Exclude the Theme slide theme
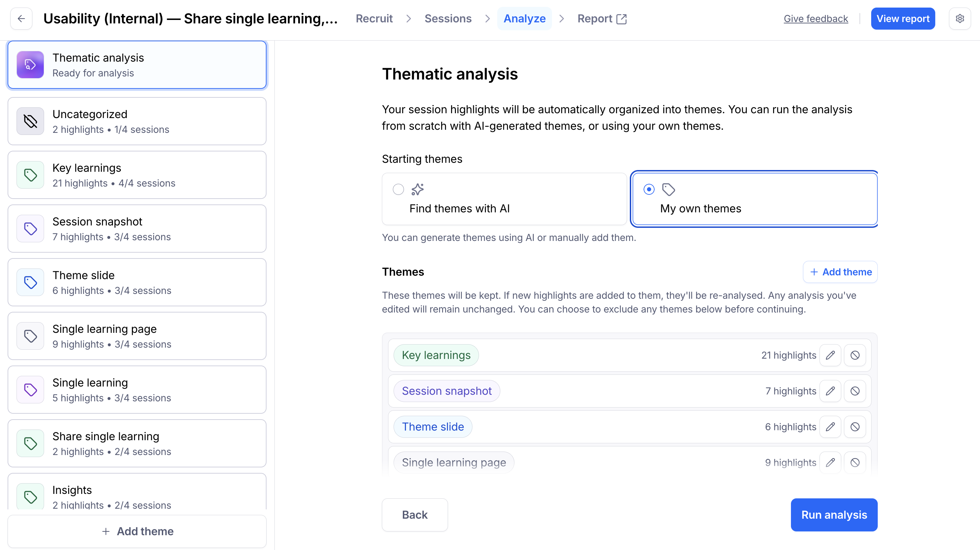Screen dimensions: 980x550 [x=855, y=426]
